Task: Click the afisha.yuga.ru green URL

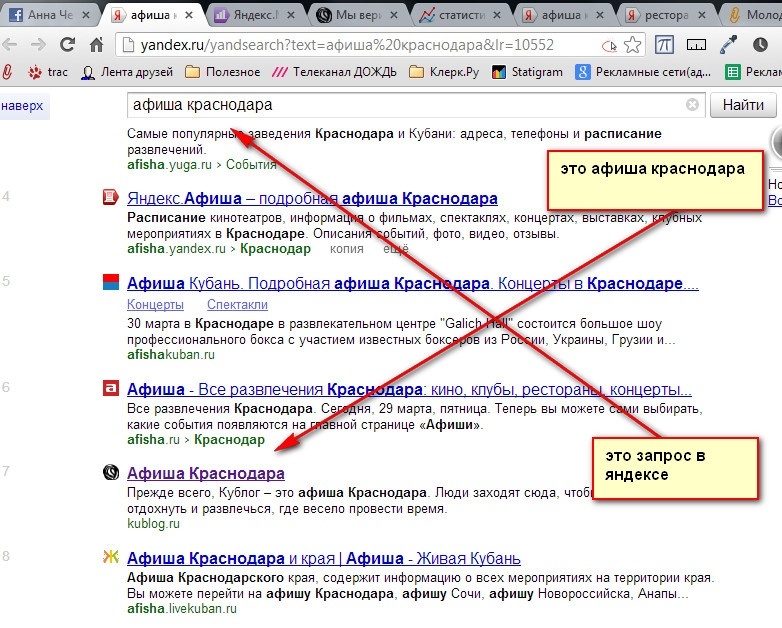Action: pos(169,165)
